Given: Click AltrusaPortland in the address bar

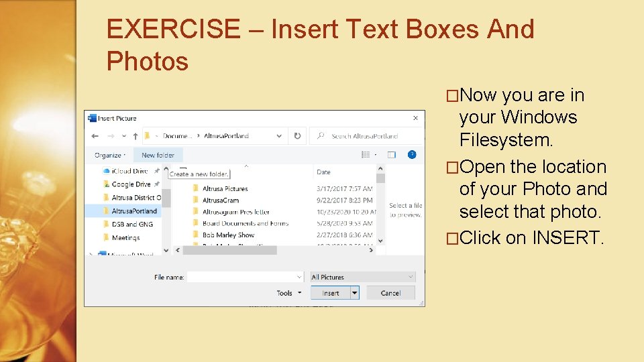Looking at the screenshot, I should 226,136.
